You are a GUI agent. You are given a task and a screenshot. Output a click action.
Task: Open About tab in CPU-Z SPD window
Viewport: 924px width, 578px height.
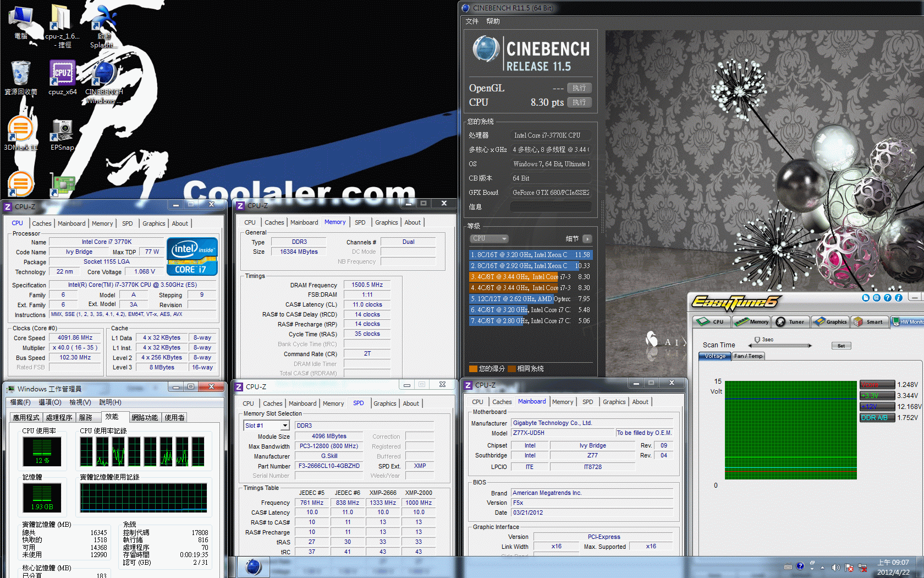click(411, 403)
